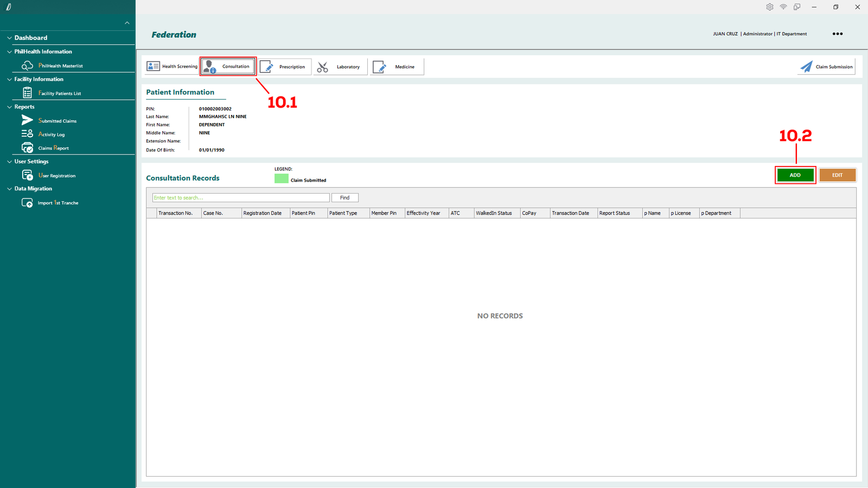This screenshot has height=488, width=868.
Task: Click the Claims Report icon
Action: point(27,147)
